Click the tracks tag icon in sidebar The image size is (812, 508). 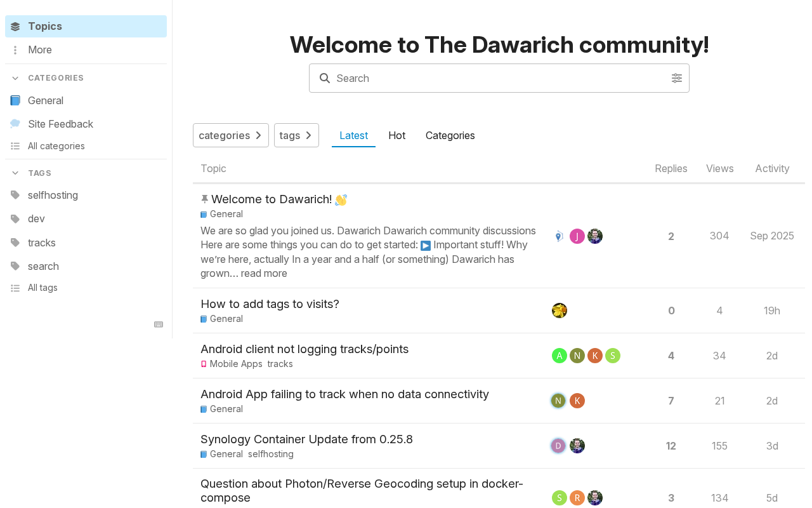[x=15, y=243]
